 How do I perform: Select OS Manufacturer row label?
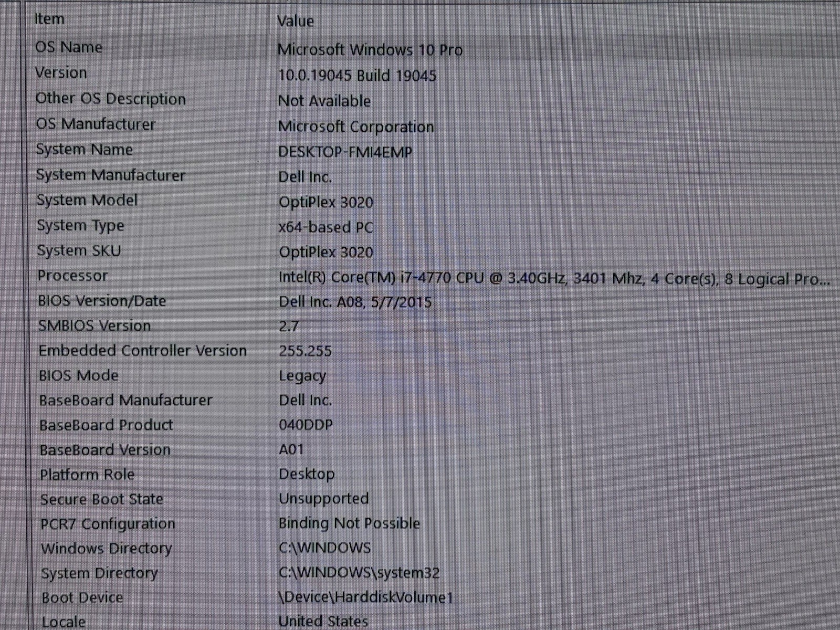tap(96, 124)
